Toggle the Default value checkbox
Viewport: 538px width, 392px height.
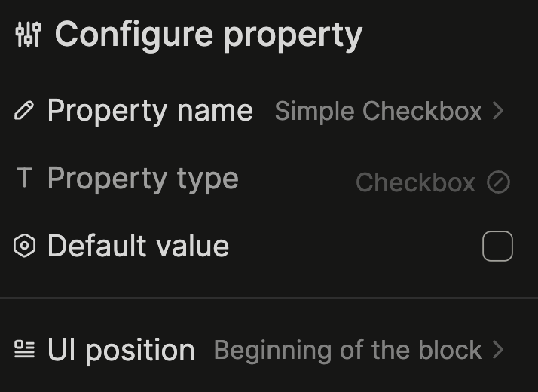[497, 246]
